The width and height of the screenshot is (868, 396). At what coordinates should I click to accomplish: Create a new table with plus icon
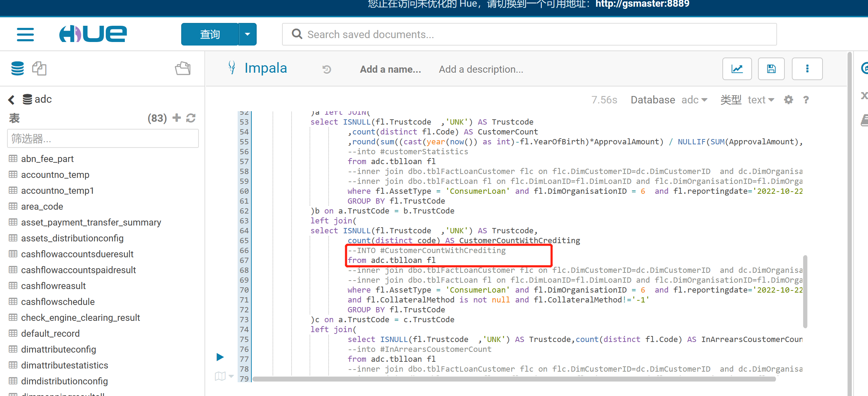pos(177,118)
